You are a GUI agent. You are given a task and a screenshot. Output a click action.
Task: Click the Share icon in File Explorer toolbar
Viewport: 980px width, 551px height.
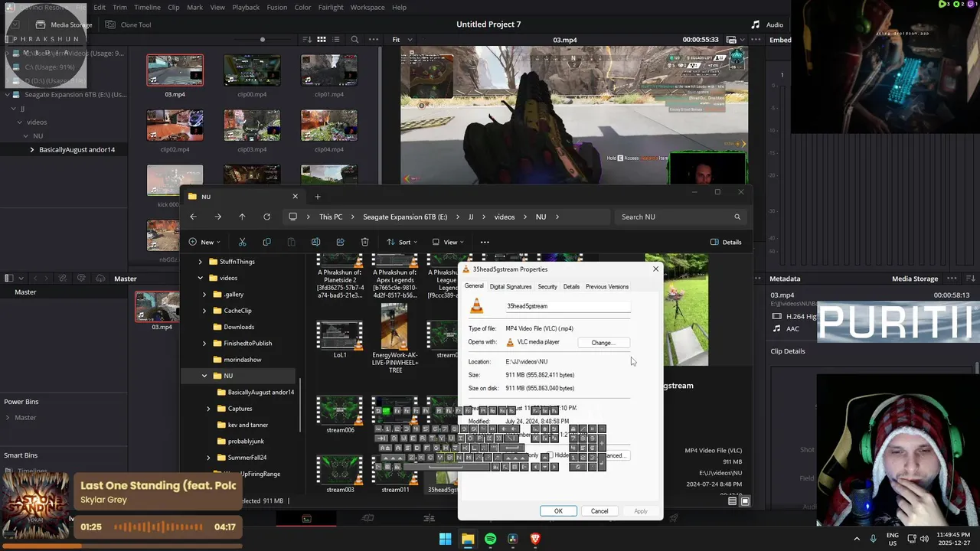[340, 242]
